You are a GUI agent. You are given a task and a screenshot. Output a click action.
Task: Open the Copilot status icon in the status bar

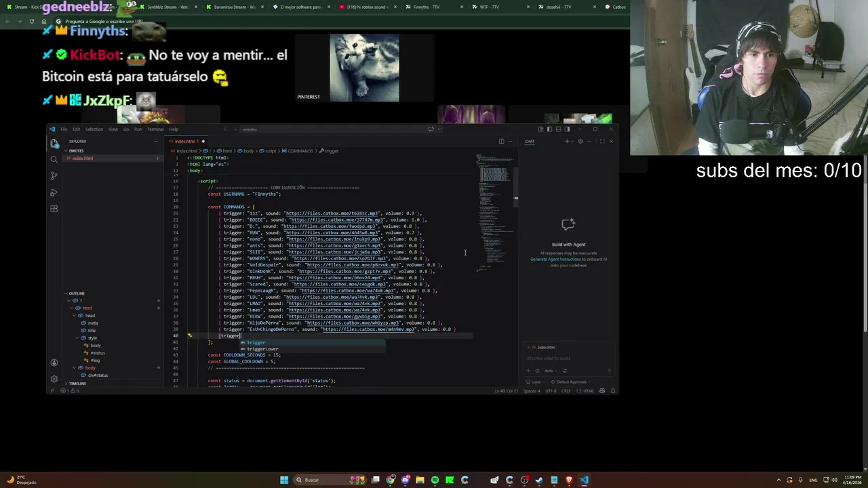pos(602,391)
